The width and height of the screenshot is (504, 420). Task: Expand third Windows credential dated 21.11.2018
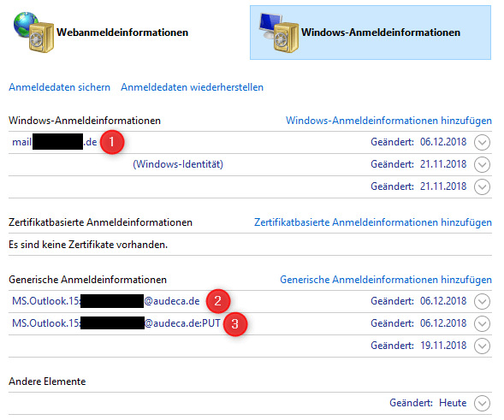(x=482, y=186)
